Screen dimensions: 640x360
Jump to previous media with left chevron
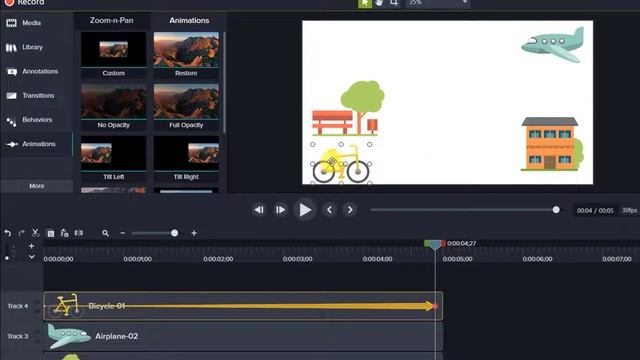tap(329, 210)
